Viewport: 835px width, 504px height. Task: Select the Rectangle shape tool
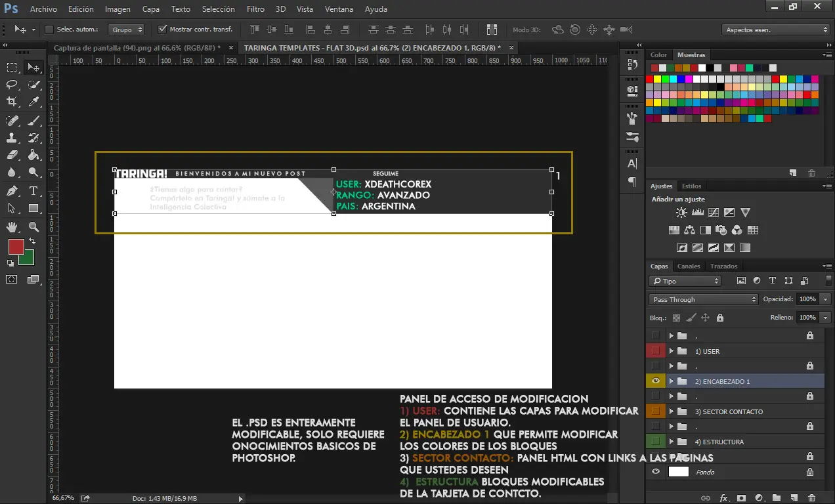pyautogui.click(x=33, y=208)
